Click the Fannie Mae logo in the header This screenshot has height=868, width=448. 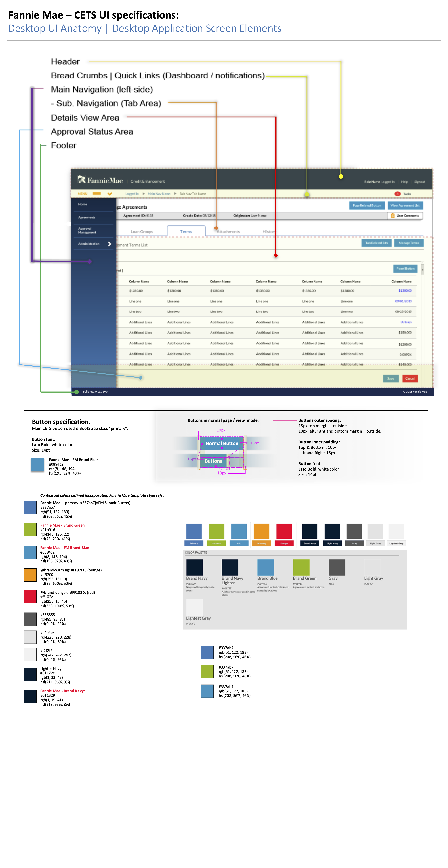100,180
